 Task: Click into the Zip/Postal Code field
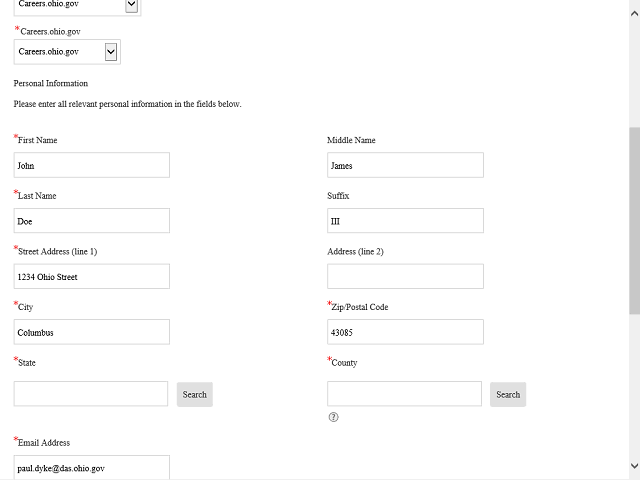[x=405, y=332]
